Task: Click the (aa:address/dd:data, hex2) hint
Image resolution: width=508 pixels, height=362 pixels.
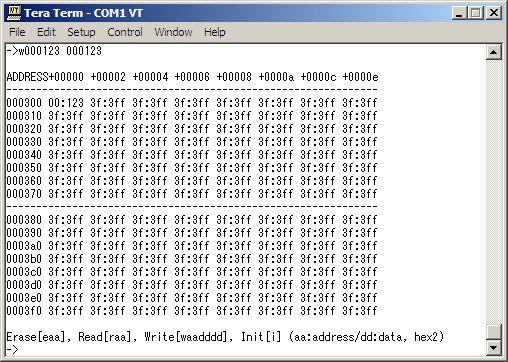Action: [366, 337]
